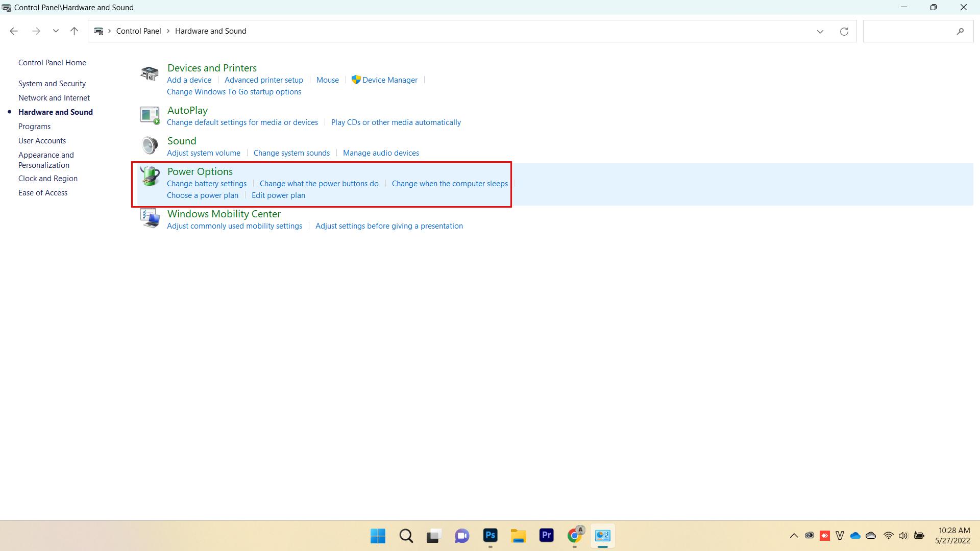Click the search bar in taskbar
Image resolution: width=980 pixels, height=551 pixels.
pos(406,535)
